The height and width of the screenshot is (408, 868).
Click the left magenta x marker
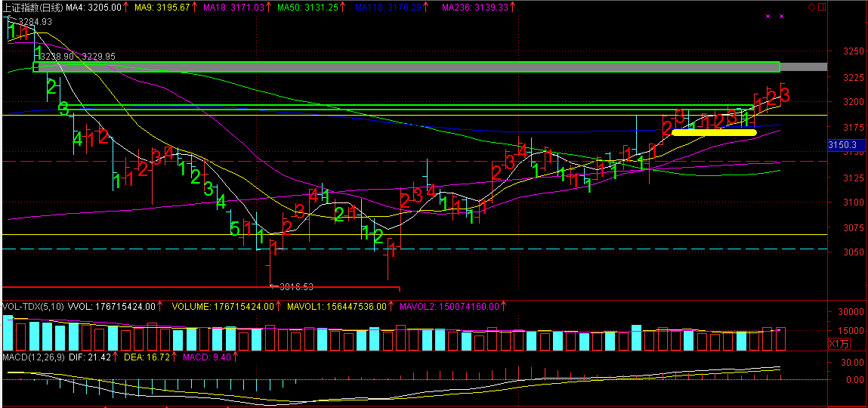pos(768,17)
